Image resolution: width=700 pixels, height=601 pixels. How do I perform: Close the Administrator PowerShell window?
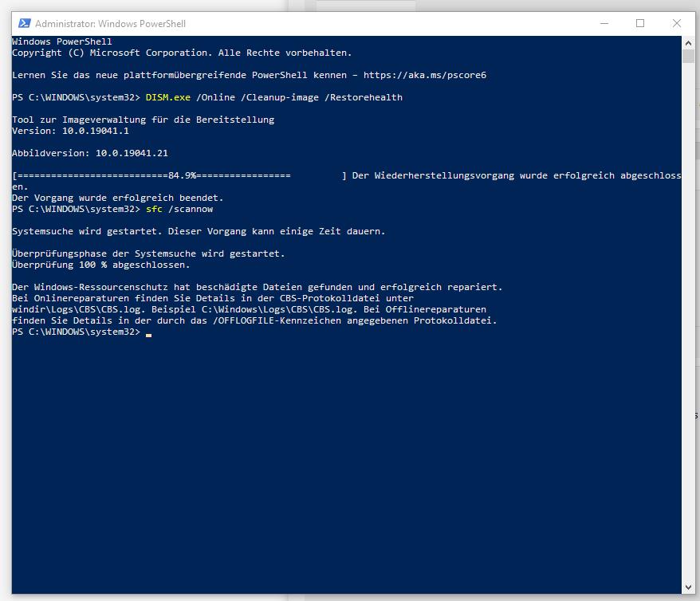(x=677, y=23)
